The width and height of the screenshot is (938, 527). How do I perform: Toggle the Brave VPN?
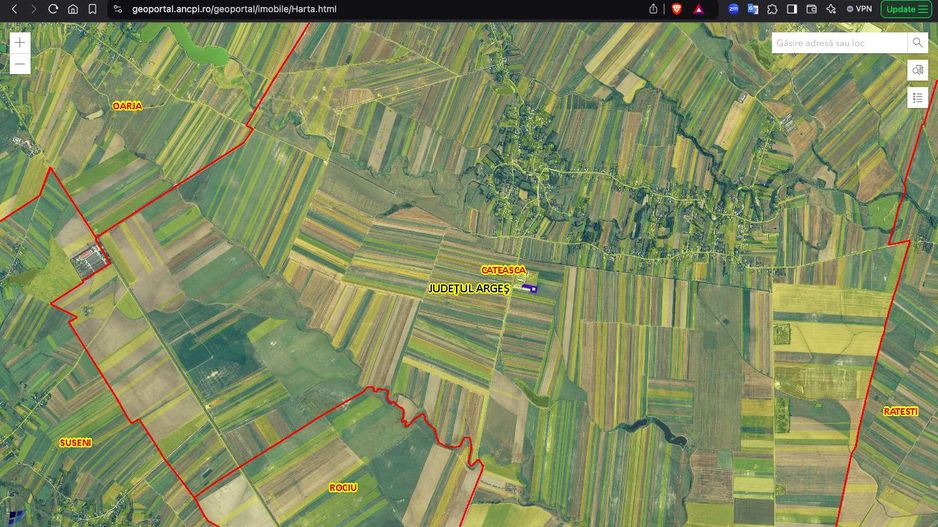[x=859, y=9]
